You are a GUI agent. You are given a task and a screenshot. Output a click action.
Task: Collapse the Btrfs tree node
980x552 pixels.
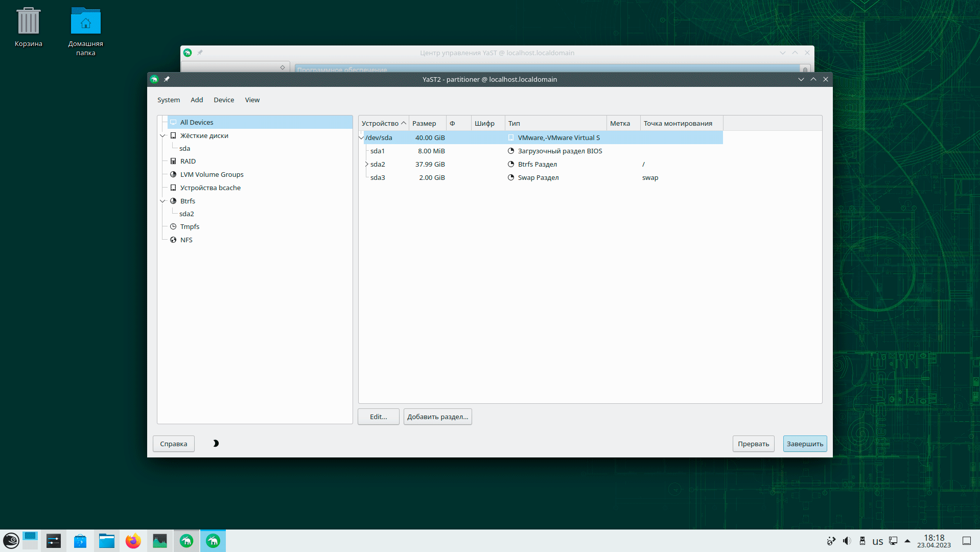click(163, 201)
